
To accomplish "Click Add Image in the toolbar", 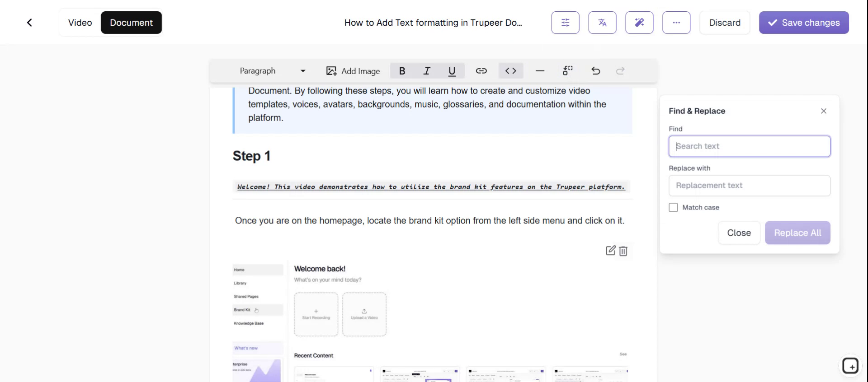I will tap(353, 71).
